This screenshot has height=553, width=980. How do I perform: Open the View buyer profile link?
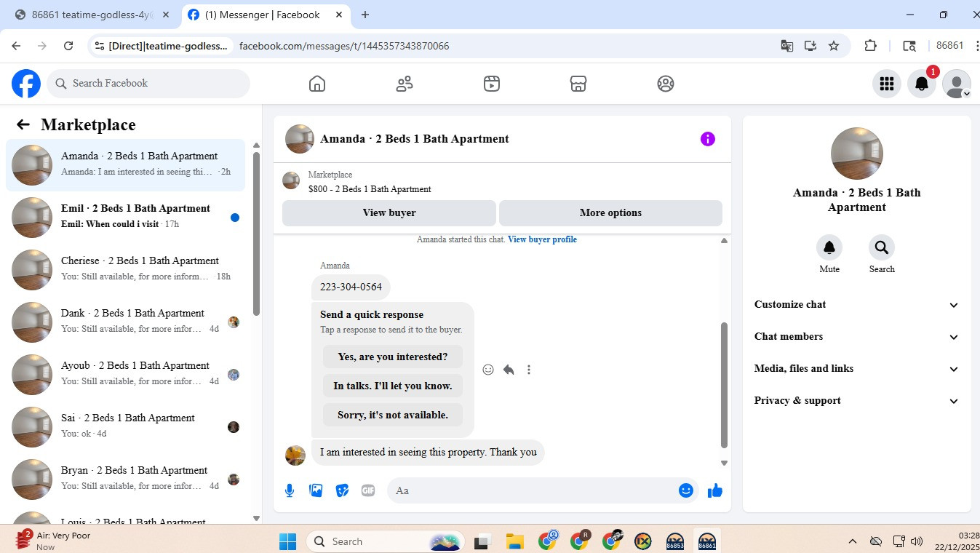coord(542,239)
